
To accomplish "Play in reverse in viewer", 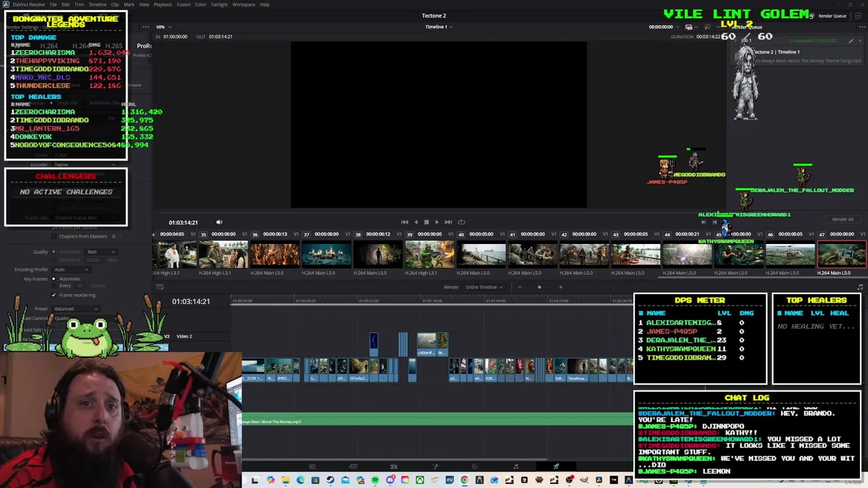I will coord(416,222).
